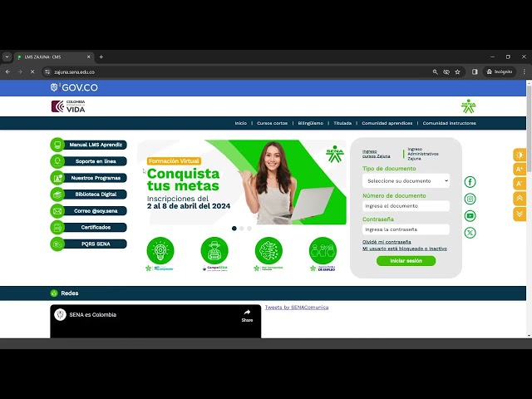532x399 pixels.
Task: Click Olvidé mi contraseña link
Action: coord(387,242)
